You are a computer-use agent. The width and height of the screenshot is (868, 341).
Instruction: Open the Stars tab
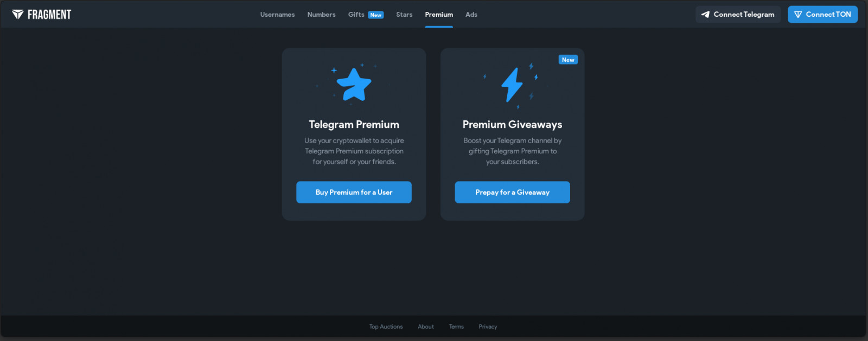point(404,15)
